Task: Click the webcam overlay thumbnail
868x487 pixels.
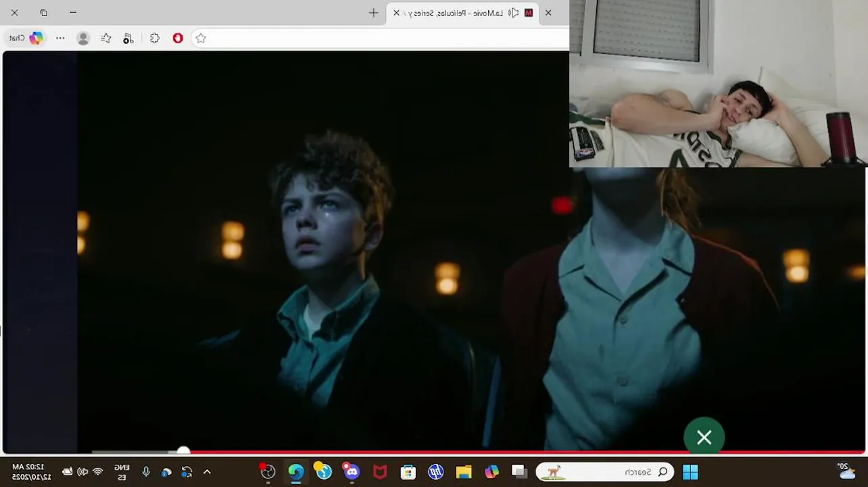Action: tap(719, 83)
